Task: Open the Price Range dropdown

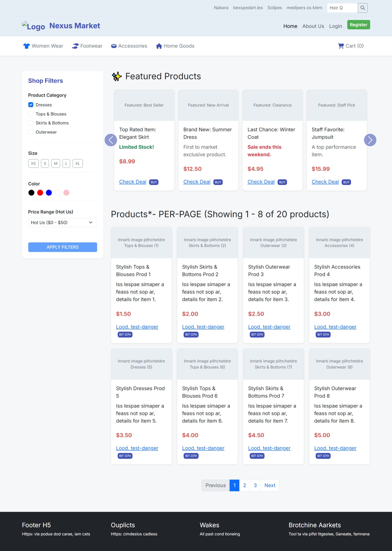Action: click(63, 222)
